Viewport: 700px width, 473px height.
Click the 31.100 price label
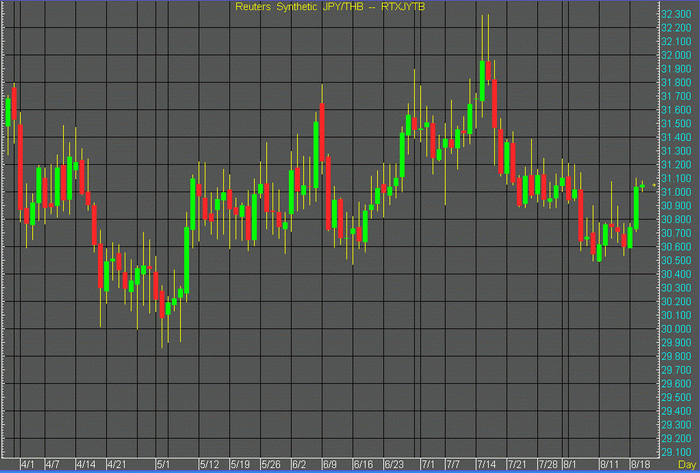tap(676, 178)
